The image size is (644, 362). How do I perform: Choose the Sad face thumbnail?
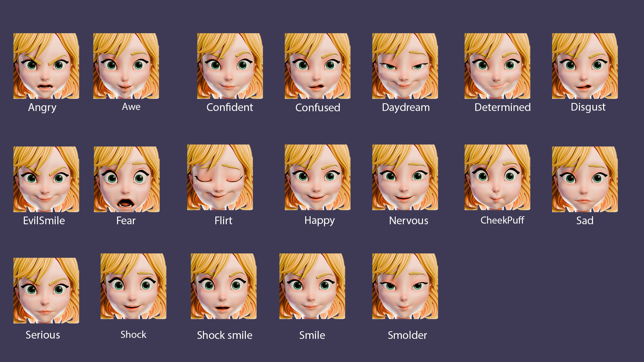click(x=585, y=179)
